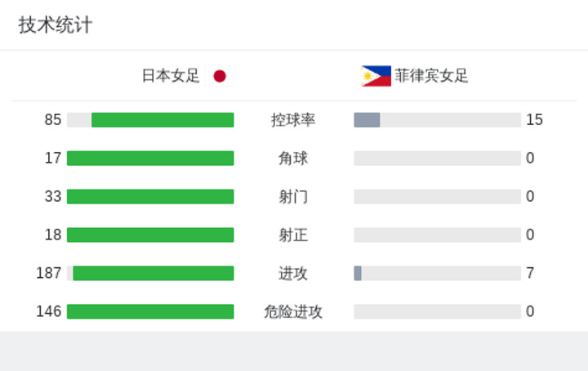Image resolution: width=588 pixels, height=371 pixels.
Task: Click Philippines' grey 控球率 possession bar
Action: click(x=367, y=120)
